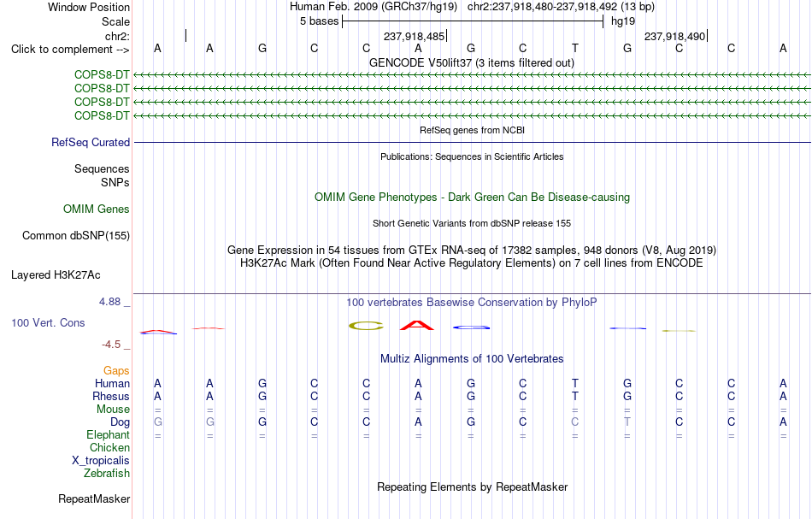812x519 pixels.
Task: Open '100 vertebrates Basewise Conservation by PhyloP' title
Action: tap(472, 302)
